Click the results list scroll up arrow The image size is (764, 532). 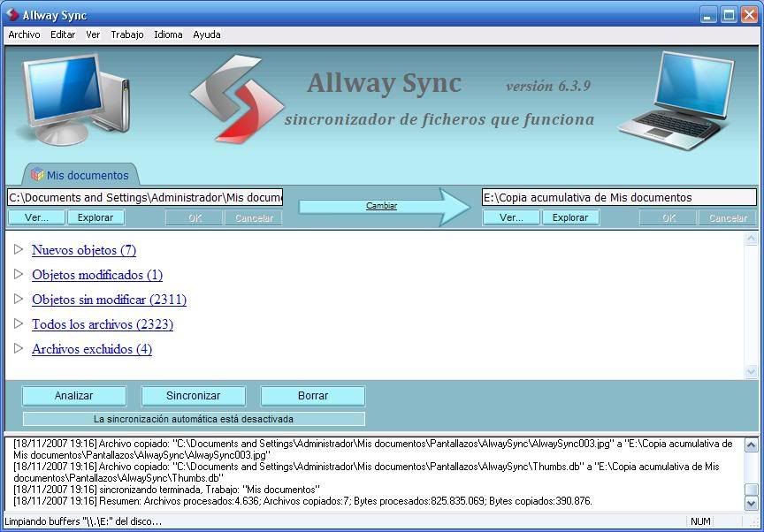[x=751, y=239]
